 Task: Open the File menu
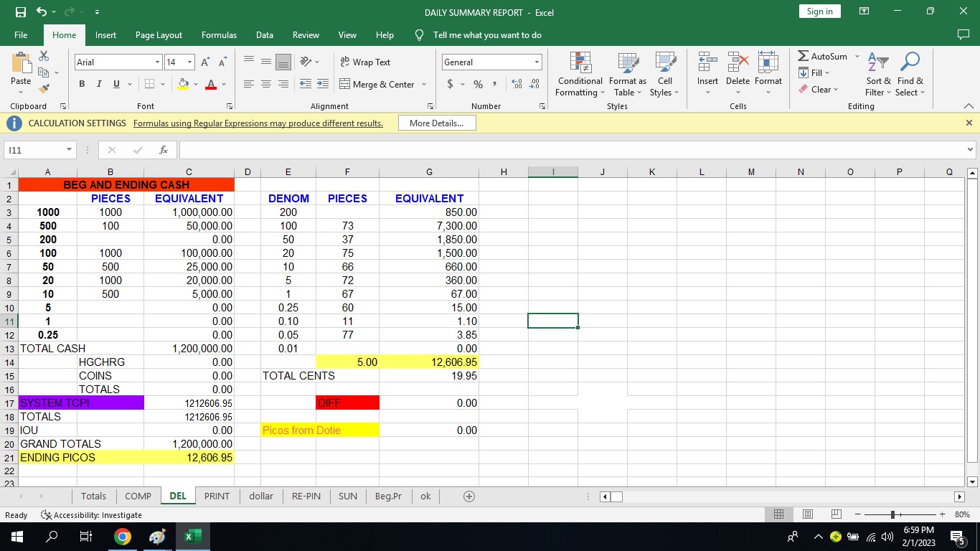21,34
